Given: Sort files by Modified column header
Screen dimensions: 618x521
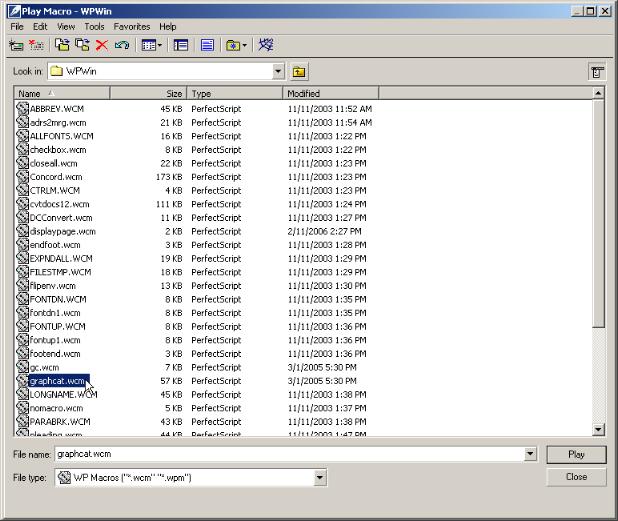Looking at the screenshot, I should pos(330,93).
